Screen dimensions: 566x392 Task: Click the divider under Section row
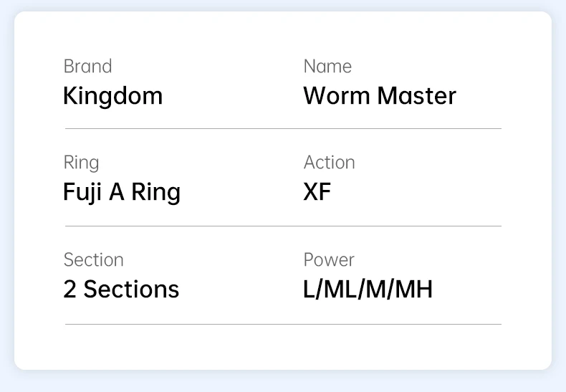click(x=284, y=325)
